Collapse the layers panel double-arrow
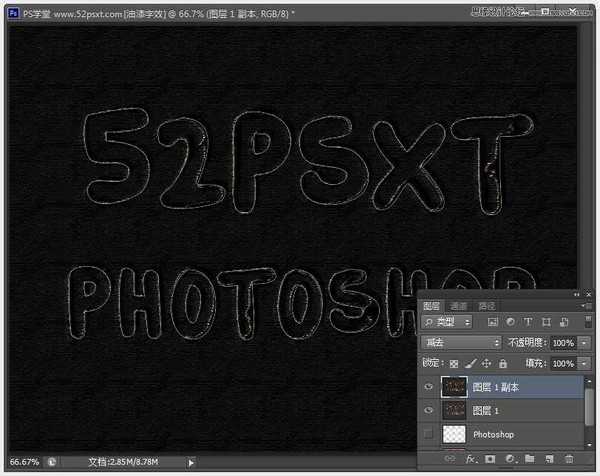 point(577,295)
